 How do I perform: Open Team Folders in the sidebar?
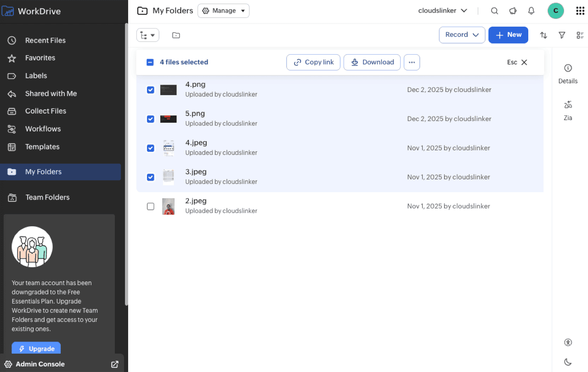point(47,198)
